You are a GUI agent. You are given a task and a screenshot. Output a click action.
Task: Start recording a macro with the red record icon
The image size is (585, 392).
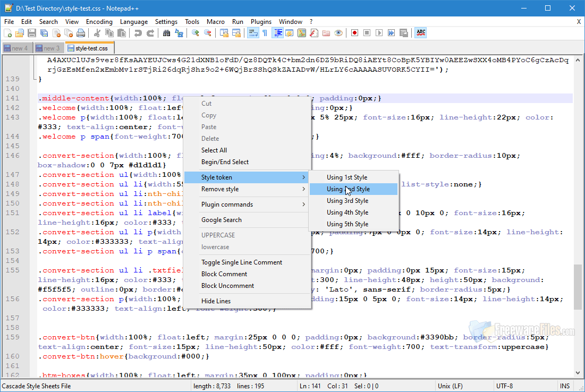354,32
